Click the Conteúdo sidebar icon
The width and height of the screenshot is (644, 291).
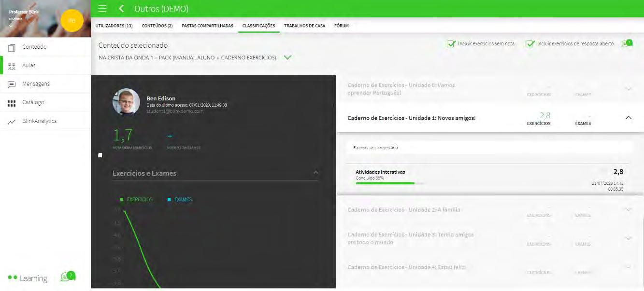(x=12, y=47)
